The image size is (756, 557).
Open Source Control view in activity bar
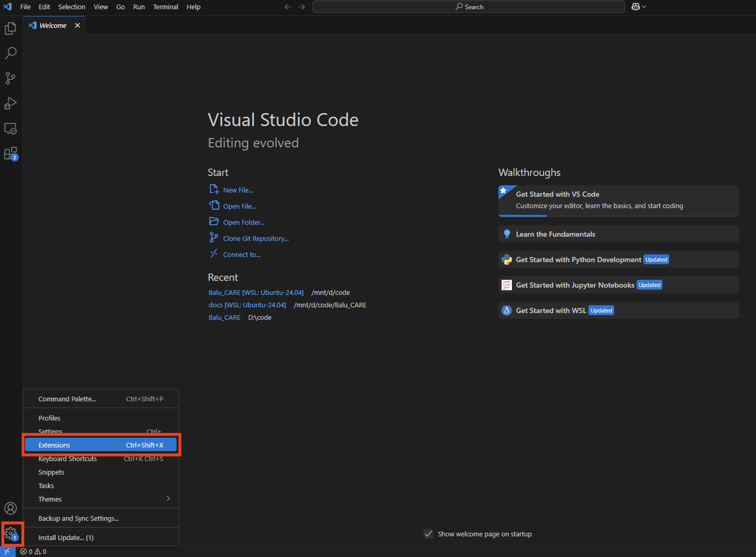click(x=10, y=78)
